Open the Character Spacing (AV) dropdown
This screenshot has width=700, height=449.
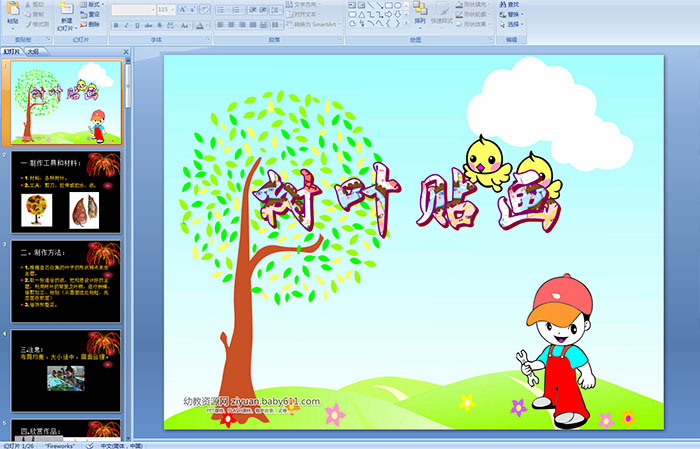(172, 25)
